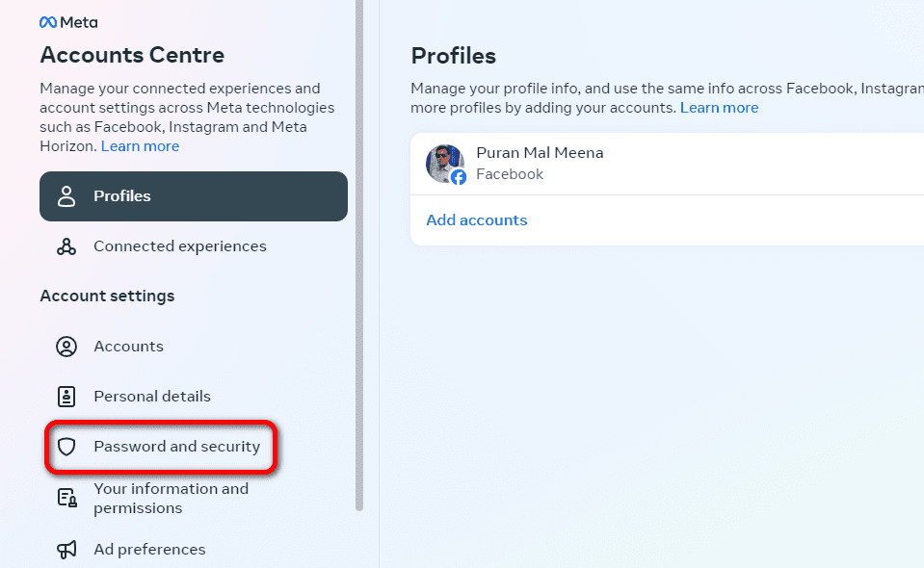Click Add accounts link
Image resolution: width=924 pixels, height=568 pixels.
(x=476, y=220)
